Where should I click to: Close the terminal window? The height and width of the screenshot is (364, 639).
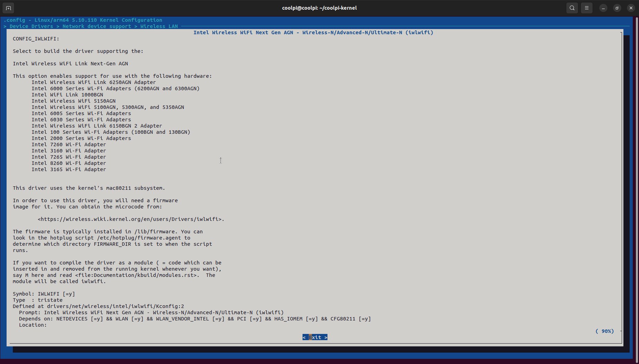(x=631, y=8)
